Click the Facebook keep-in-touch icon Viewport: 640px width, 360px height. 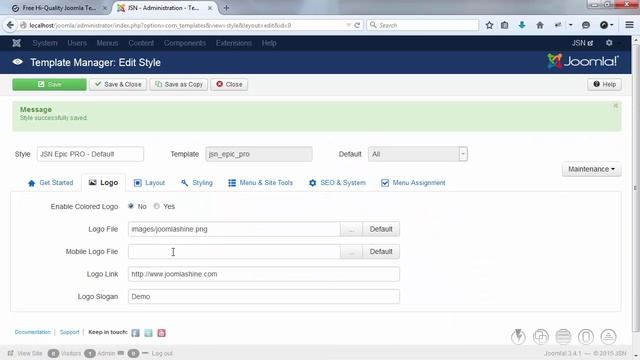[x=136, y=333]
